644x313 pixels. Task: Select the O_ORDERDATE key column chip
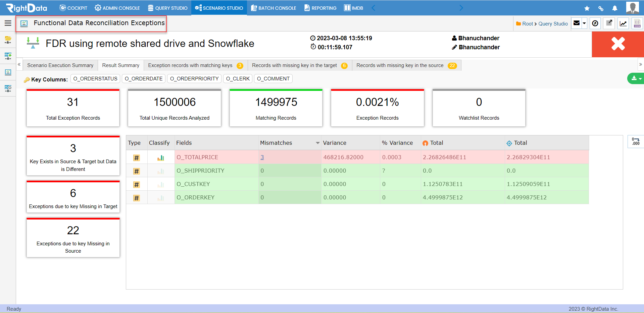tap(144, 79)
